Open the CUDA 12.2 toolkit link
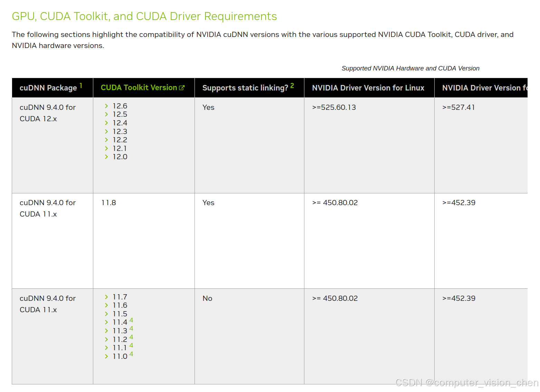Screen dimensions: 540x392 120,140
